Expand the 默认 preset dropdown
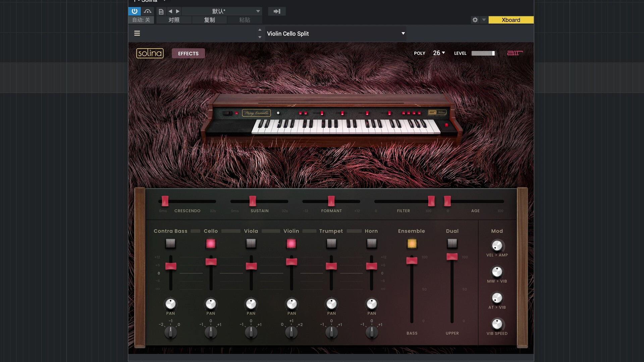 click(258, 11)
